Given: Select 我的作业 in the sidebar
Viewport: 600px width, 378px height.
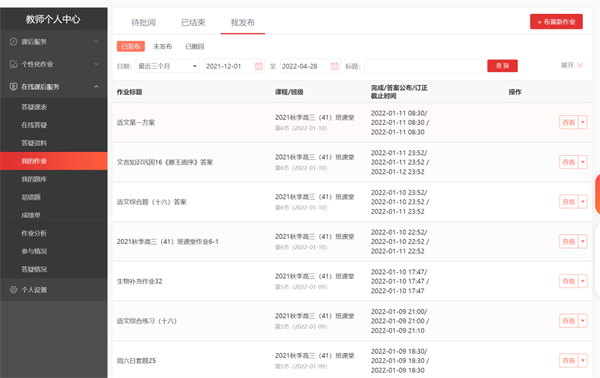Looking at the screenshot, I should (54, 161).
